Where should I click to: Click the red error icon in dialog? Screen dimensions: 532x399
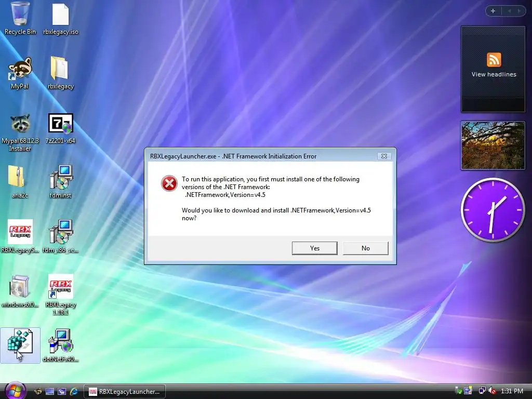169,183
